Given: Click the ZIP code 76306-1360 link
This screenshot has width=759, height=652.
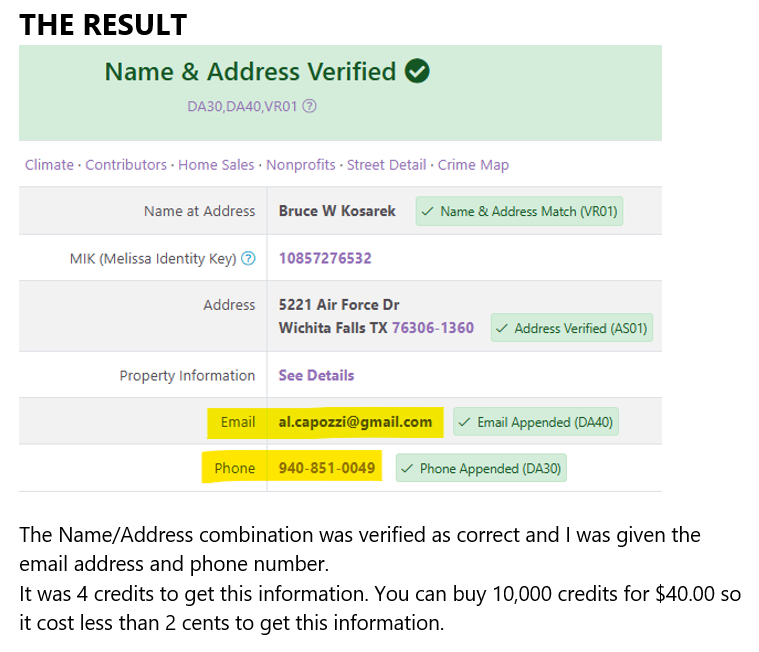Looking at the screenshot, I should tap(433, 328).
